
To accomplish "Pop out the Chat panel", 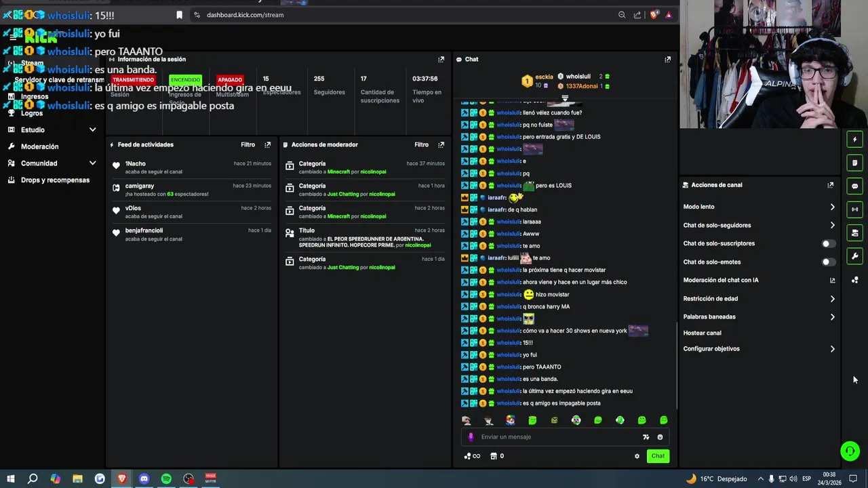I will pyautogui.click(x=667, y=60).
